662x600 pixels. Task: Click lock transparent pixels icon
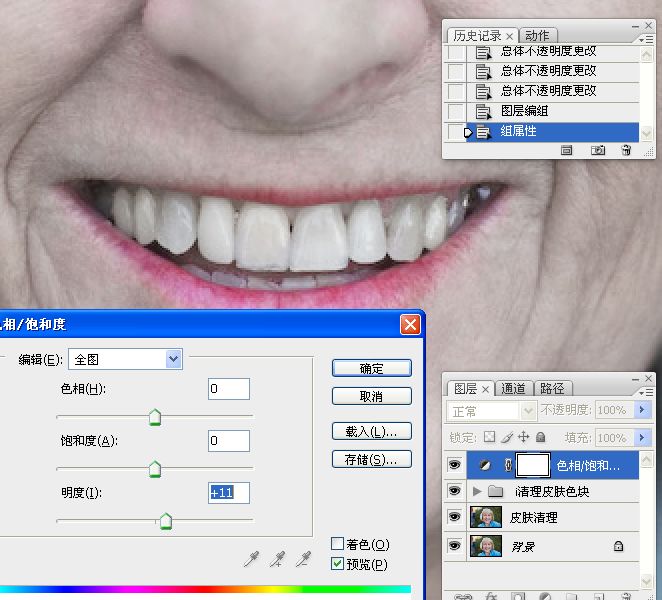489,437
